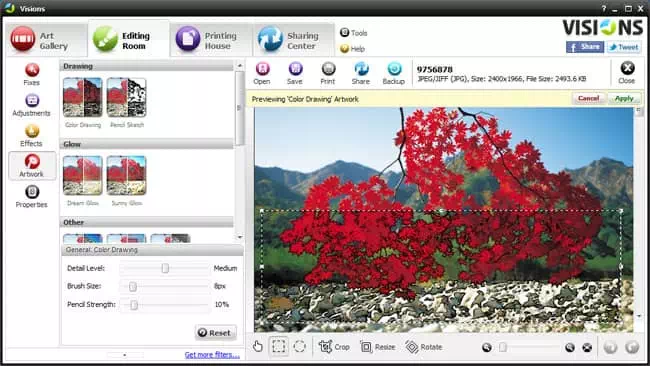Viewport: 650px width, 366px height.
Task: Click the Resize tool
Action: point(378,347)
